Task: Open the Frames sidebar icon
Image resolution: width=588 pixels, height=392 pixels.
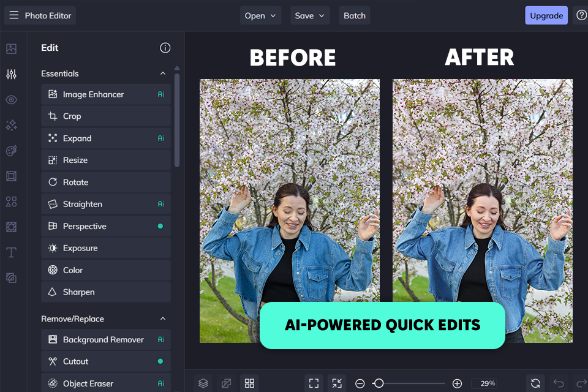Action: coord(11,176)
